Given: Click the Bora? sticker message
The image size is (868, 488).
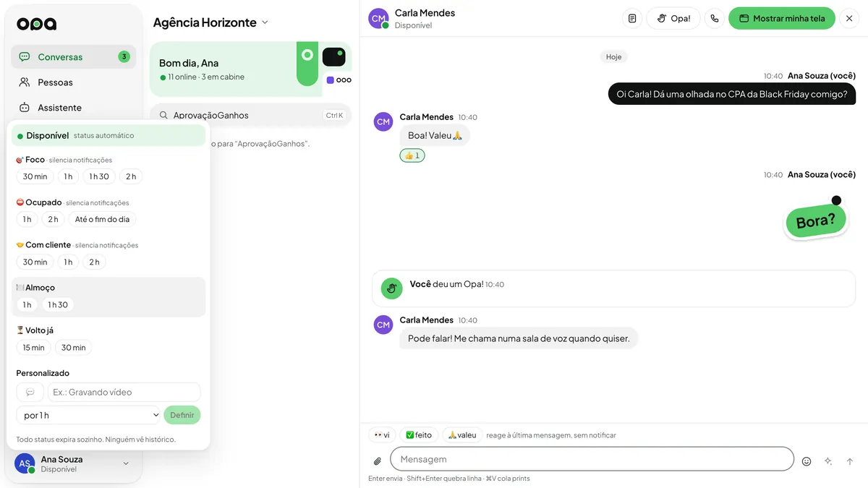Looking at the screenshot, I should point(816,220).
